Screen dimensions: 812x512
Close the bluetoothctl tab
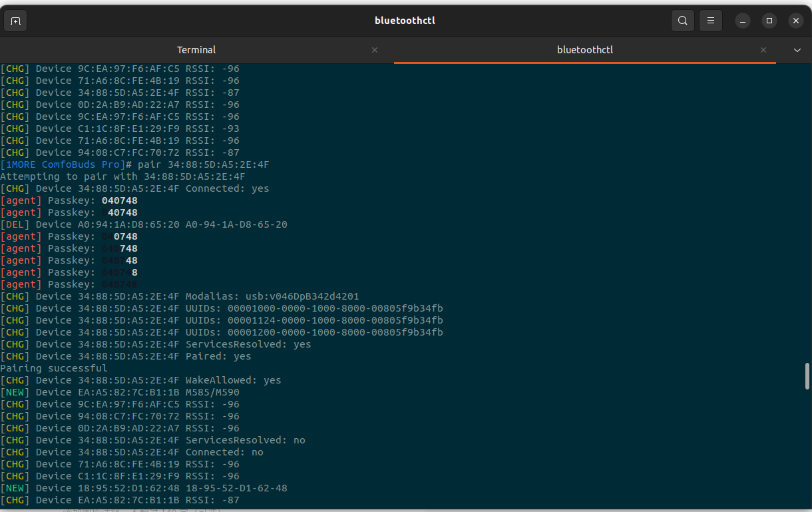point(763,50)
